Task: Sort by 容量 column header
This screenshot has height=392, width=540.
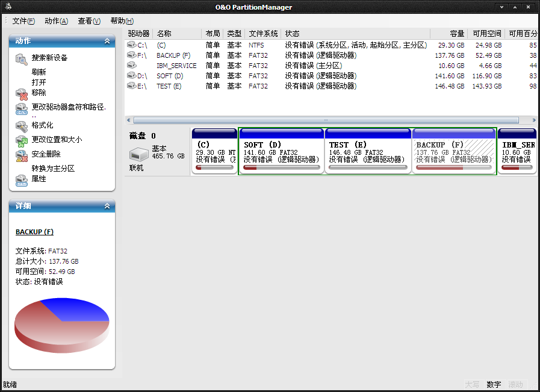Action: point(448,33)
